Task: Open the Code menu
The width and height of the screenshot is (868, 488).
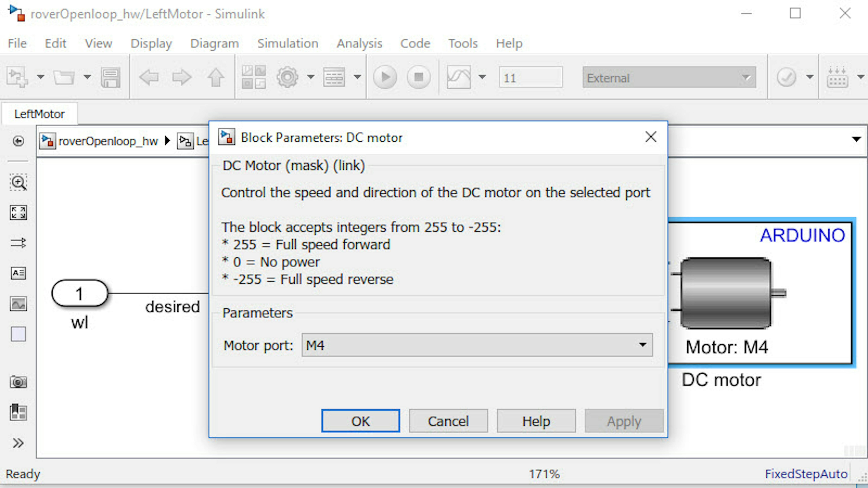Action: (x=415, y=43)
